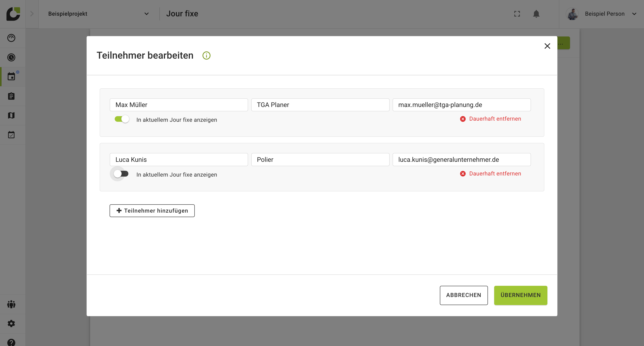Expand the sidebar with the chevron arrow
Screen dimensions: 644x346
(32, 14)
